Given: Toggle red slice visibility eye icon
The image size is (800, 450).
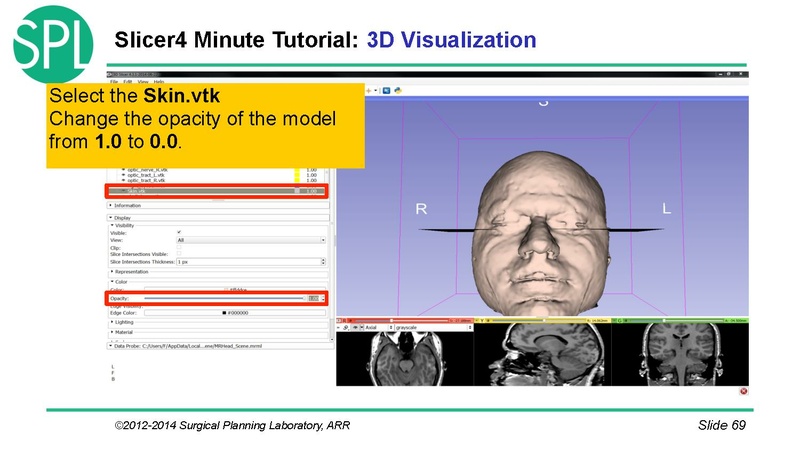Looking at the screenshot, I should 355,328.
